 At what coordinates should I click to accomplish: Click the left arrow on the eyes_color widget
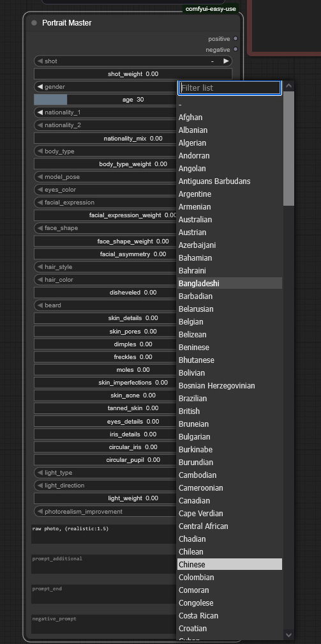pyautogui.click(x=40, y=189)
